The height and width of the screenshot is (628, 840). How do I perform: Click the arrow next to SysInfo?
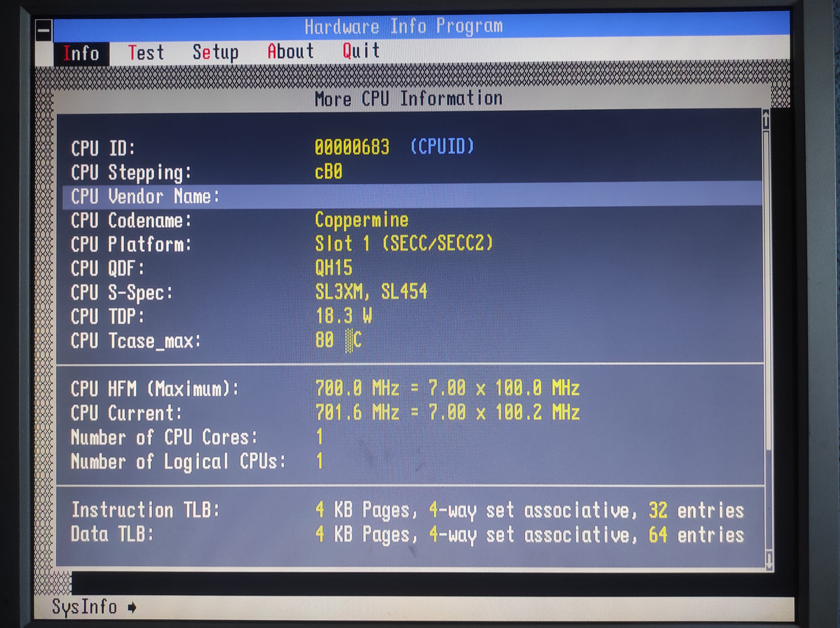pyautogui.click(x=133, y=608)
